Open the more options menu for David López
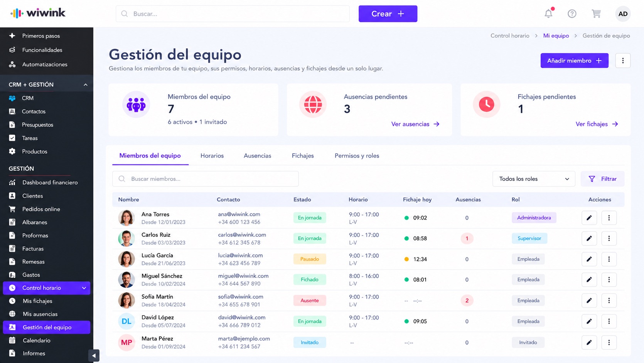 [609, 321]
